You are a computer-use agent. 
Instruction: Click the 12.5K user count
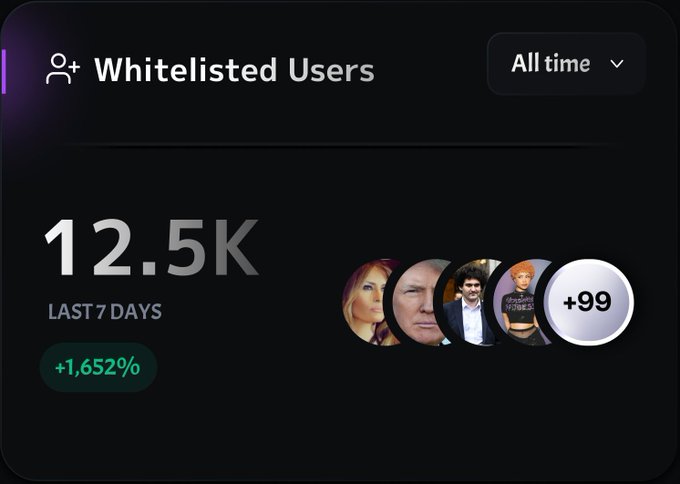coord(151,247)
